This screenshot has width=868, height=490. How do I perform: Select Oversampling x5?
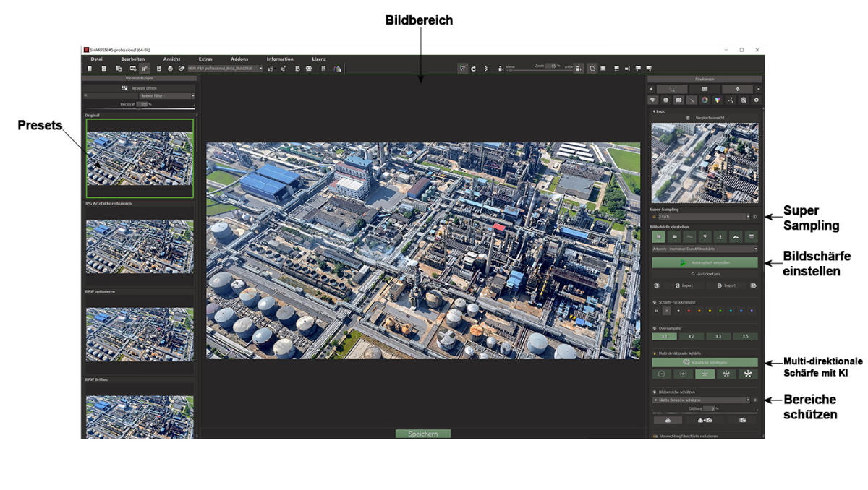pyautogui.click(x=745, y=336)
